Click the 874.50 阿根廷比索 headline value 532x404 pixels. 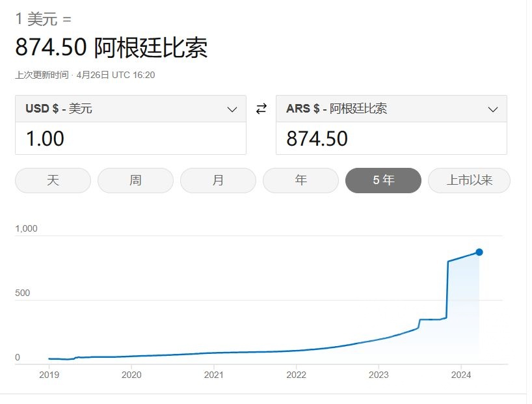(x=111, y=47)
